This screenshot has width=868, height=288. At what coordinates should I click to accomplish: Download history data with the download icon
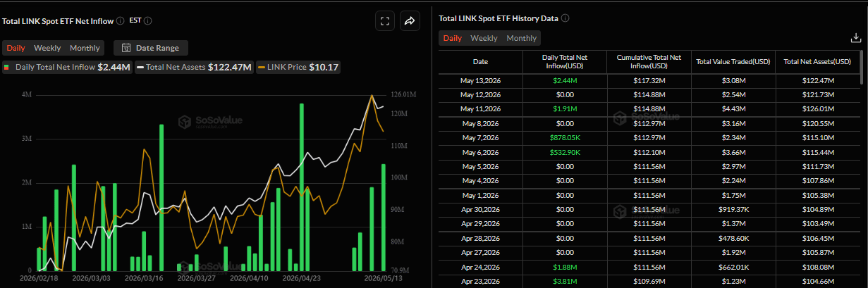[x=856, y=38]
